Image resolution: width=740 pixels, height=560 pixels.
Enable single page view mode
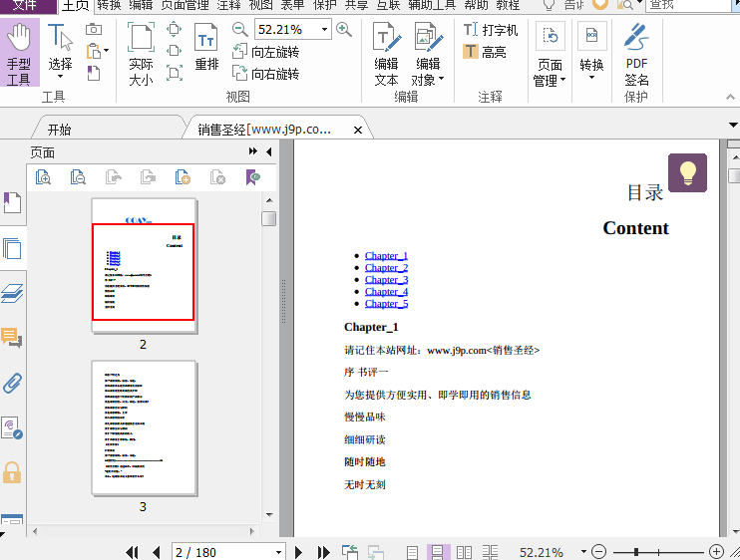tap(412, 552)
